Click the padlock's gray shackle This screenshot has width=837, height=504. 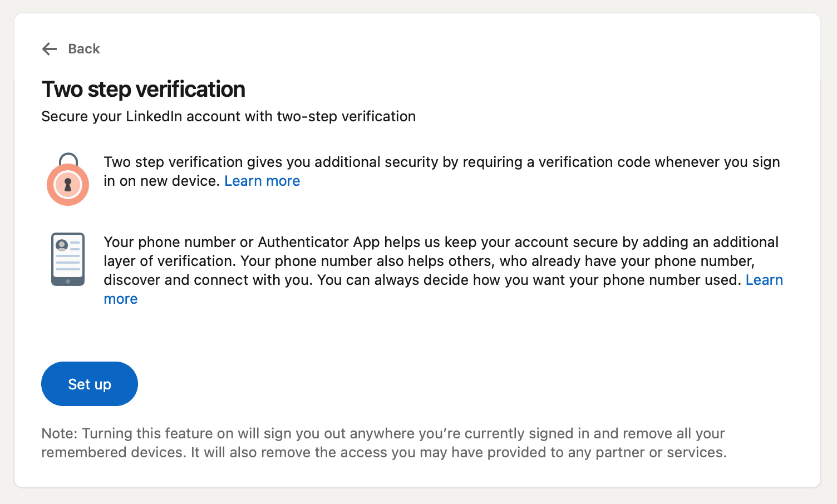point(68,160)
